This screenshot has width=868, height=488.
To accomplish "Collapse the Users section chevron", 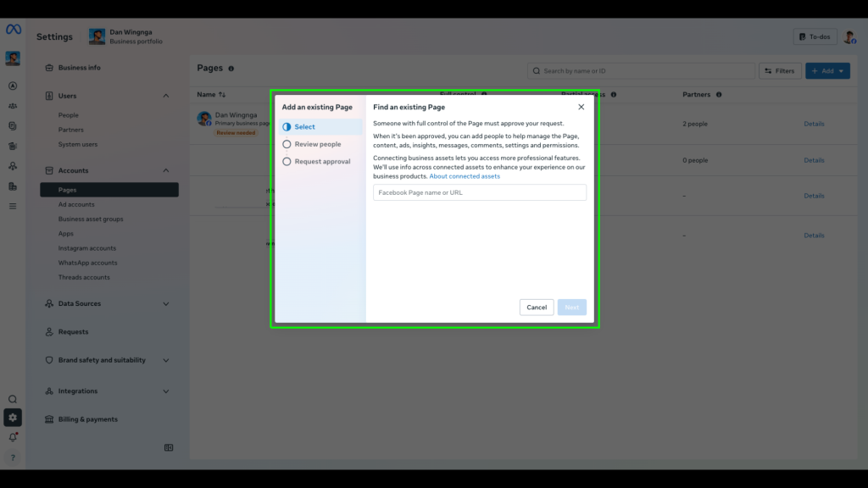I will point(166,96).
